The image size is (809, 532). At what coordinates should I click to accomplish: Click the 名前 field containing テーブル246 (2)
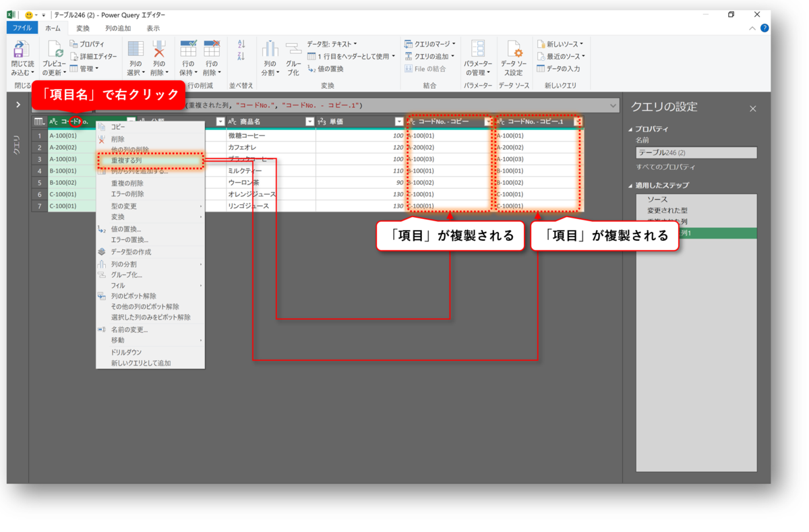point(696,153)
